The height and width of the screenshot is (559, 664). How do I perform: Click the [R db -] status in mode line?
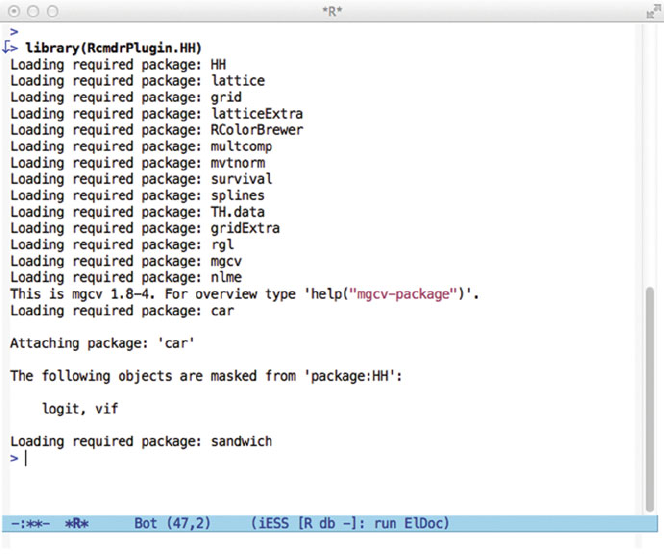click(329, 524)
